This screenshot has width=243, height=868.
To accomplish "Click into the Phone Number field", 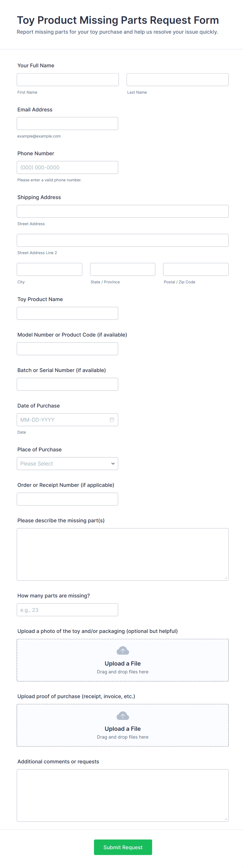I will point(67,167).
